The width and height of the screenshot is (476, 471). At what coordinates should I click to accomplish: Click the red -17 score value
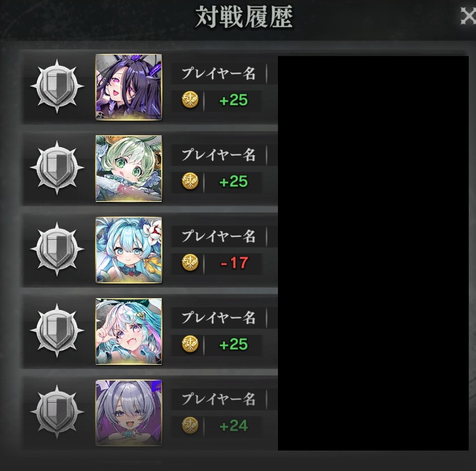tap(234, 263)
